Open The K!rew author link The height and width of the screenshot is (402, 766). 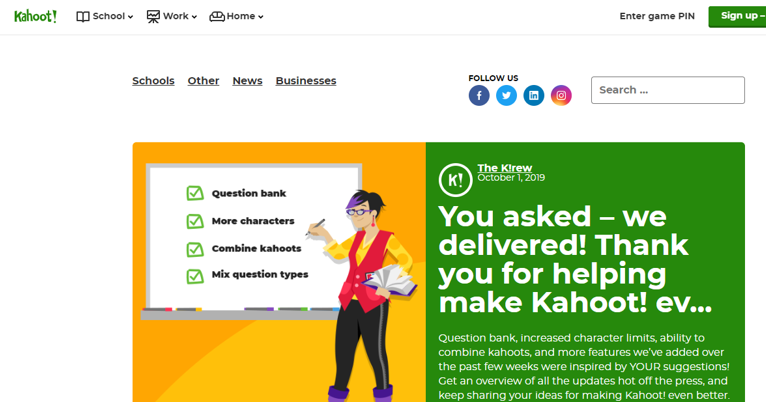[505, 168]
